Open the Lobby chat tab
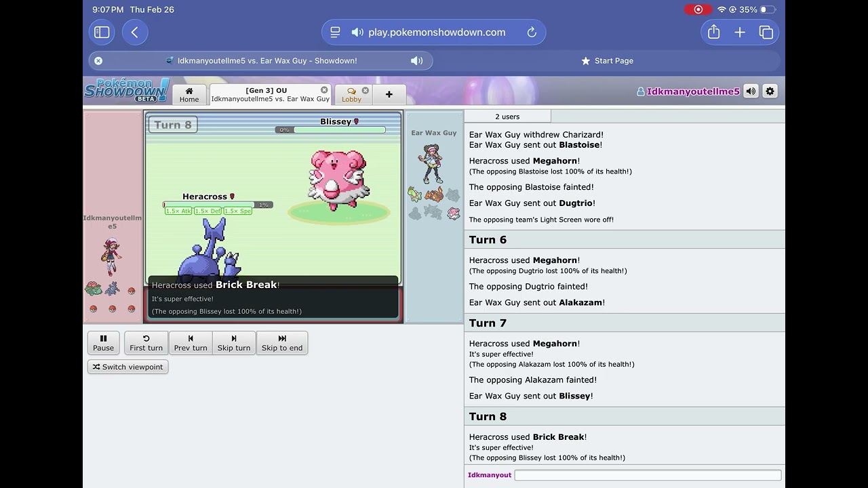The height and width of the screenshot is (488, 868). pyautogui.click(x=351, y=94)
